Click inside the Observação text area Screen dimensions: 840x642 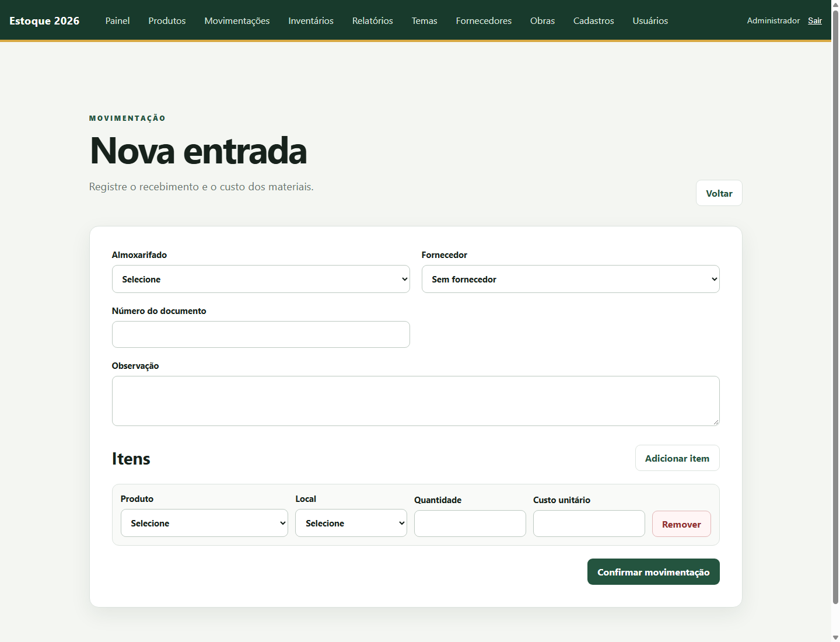pyautogui.click(x=415, y=401)
